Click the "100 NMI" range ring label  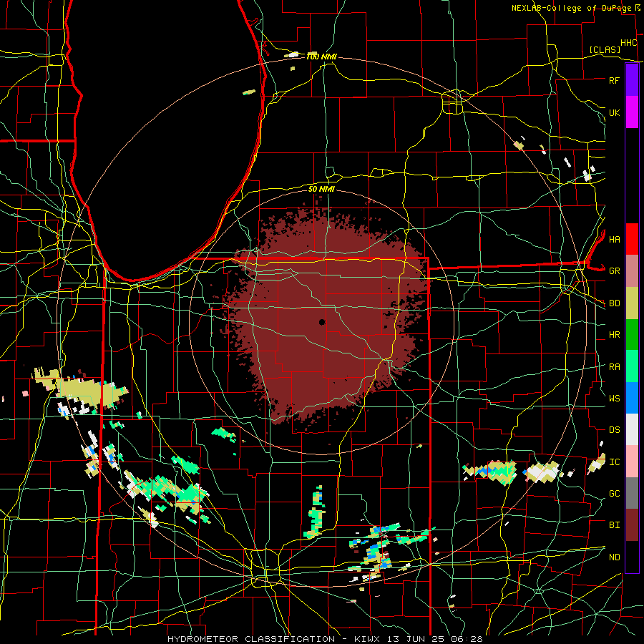[x=321, y=57]
